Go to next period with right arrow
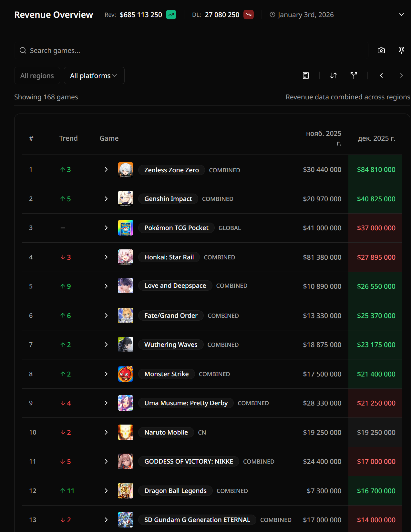 coord(401,75)
